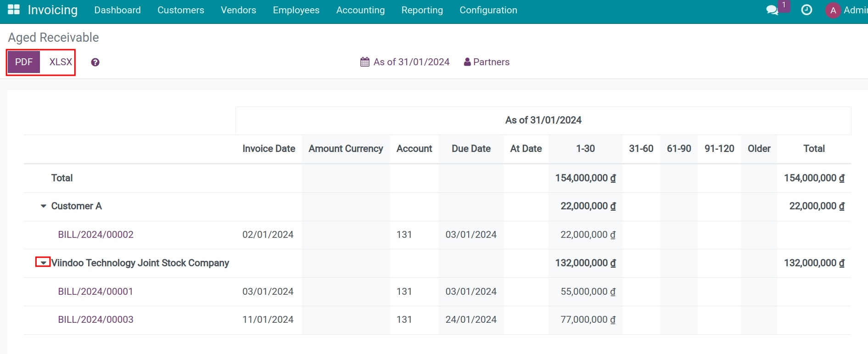The height and width of the screenshot is (354, 868).
Task: Open invoice BILL/2024/00002
Action: (95, 235)
